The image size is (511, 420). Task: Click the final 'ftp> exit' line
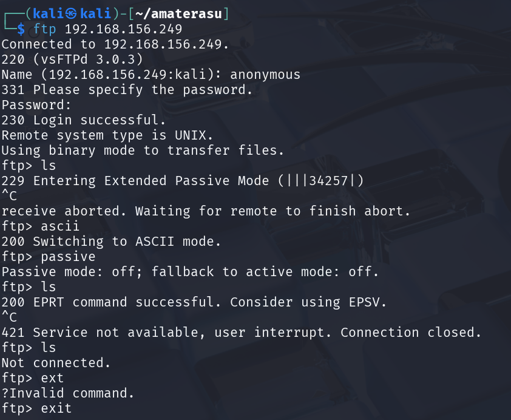[x=36, y=408]
